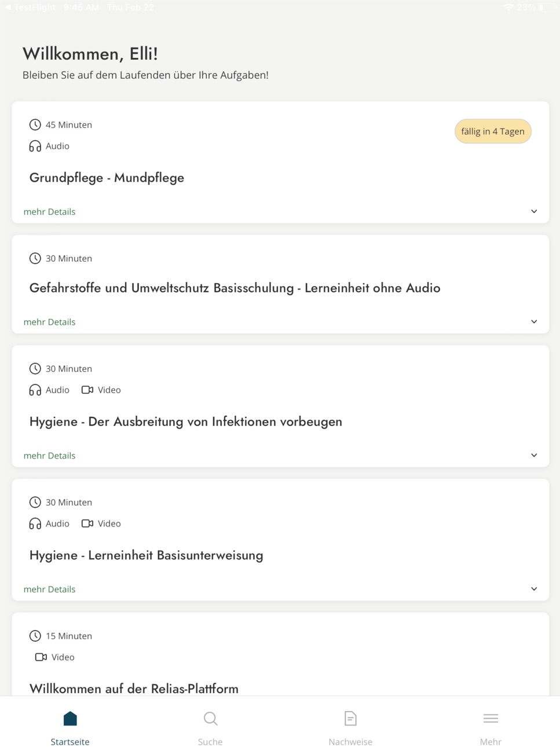
Task: Expand chevron on Hygiene Ausbreitung von Infektionen card
Action: 534,455
